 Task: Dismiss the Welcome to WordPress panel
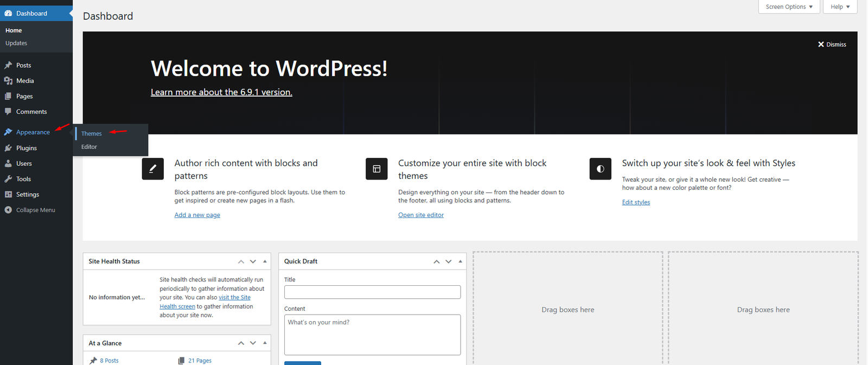point(832,44)
